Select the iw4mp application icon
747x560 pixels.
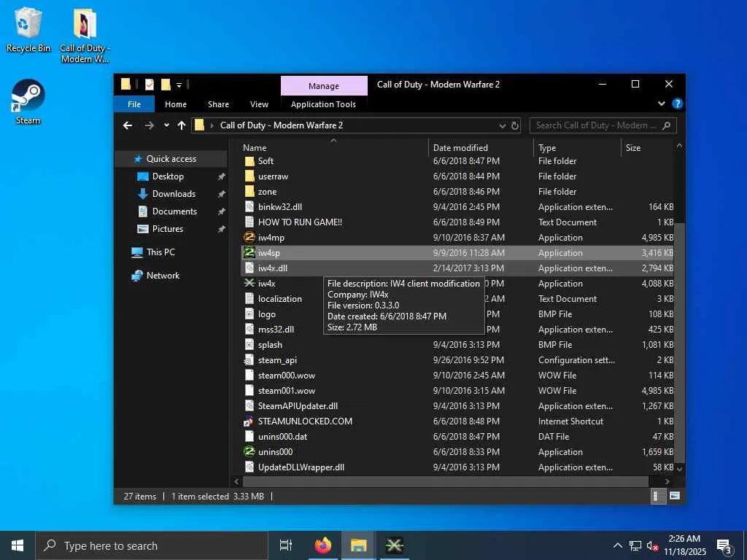point(249,237)
